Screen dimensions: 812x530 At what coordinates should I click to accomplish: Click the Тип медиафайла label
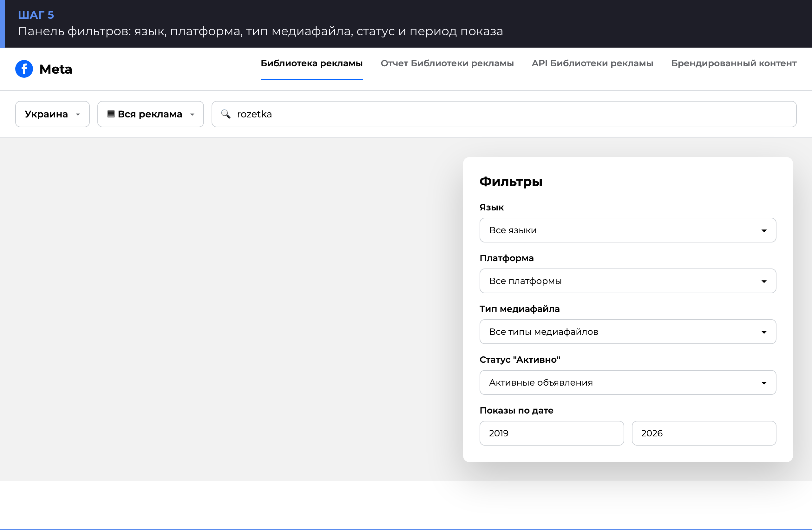tap(520, 309)
